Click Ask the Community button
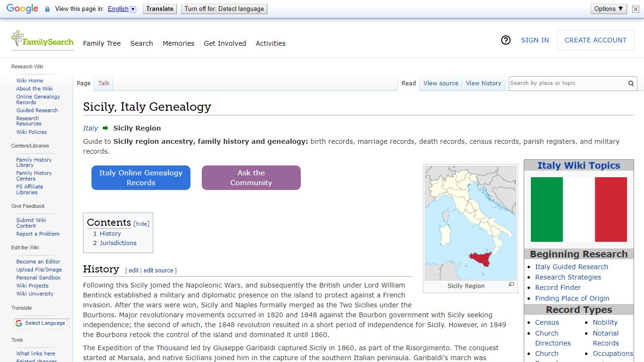 (251, 178)
